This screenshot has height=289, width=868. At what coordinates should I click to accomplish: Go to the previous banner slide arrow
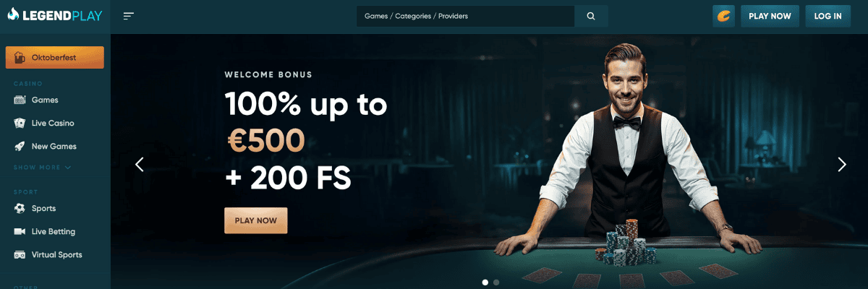(140, 165)
